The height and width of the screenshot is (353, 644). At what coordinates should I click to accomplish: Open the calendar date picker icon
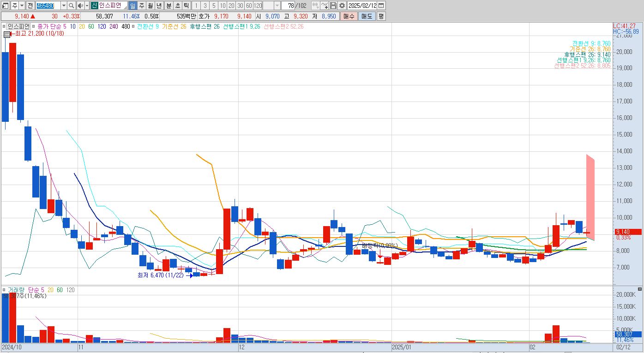tap(381, 6)
